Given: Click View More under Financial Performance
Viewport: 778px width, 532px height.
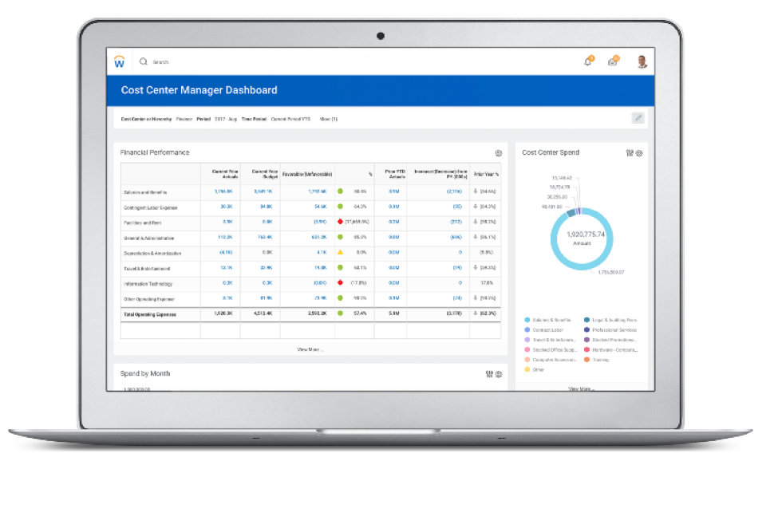Looking at the screenshot, I should coord(310,351).
